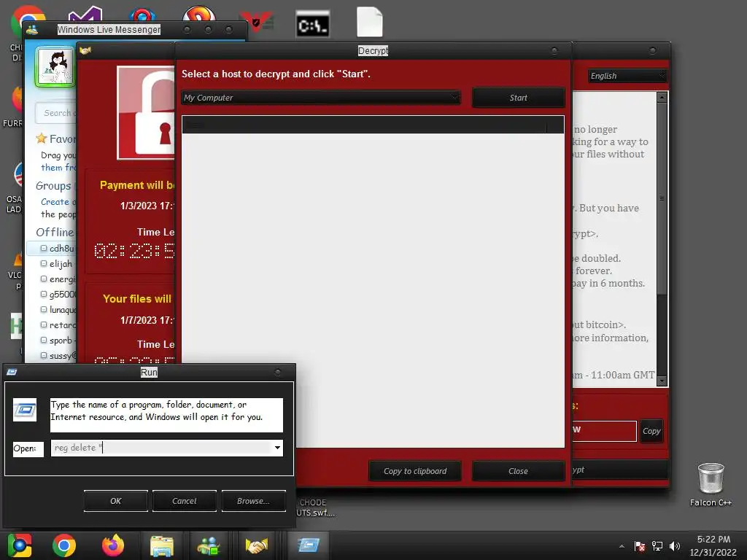Image resolution: width=747 pixels, height=560 pixels.
Task: Open the file explorer taskbar icon
Action: click(x=162, y=545)
